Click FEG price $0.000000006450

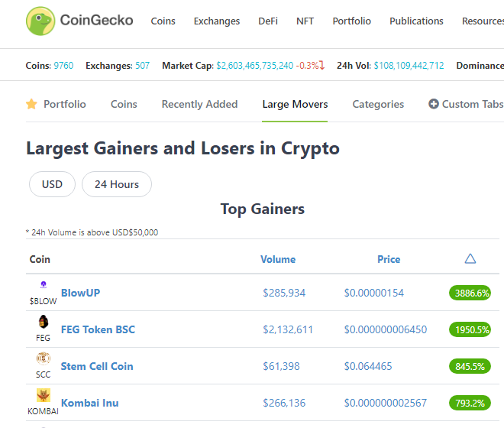coord(386,329)
